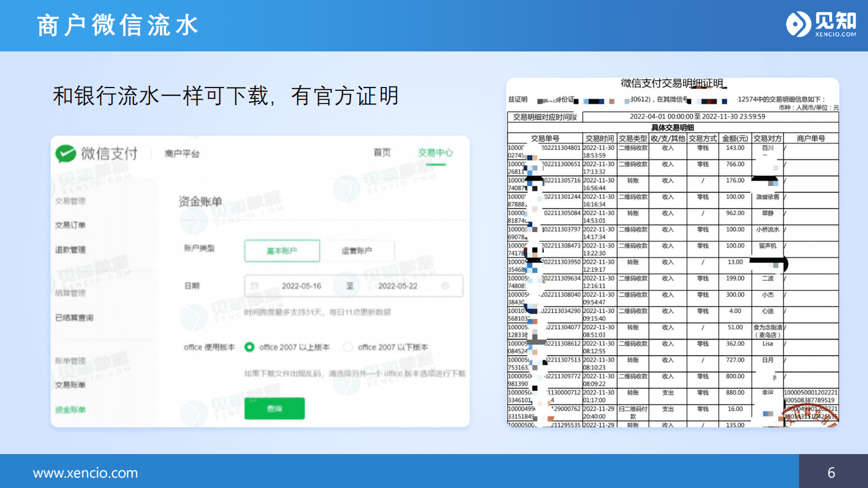
Task: Select office 2007 以下版本 radio button
Action: coord(348,347)
